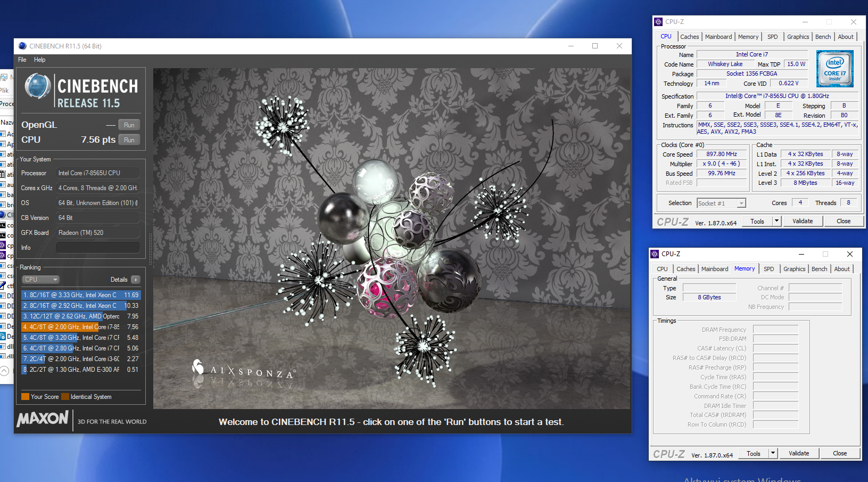868x482 pixels.
Task: Click the Max TDP 15.0 W value
Action: (796, 64)
